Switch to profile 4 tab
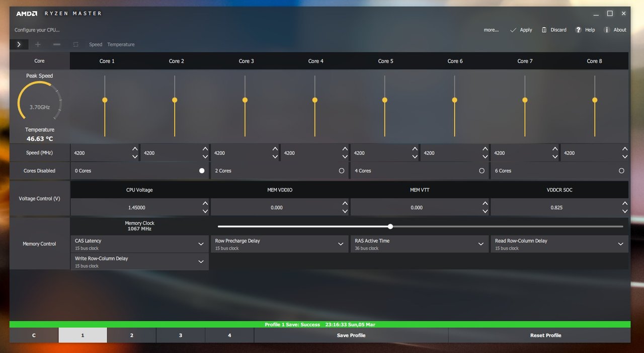The width and height of the screenshot is (644, 353). pos(229,335)
